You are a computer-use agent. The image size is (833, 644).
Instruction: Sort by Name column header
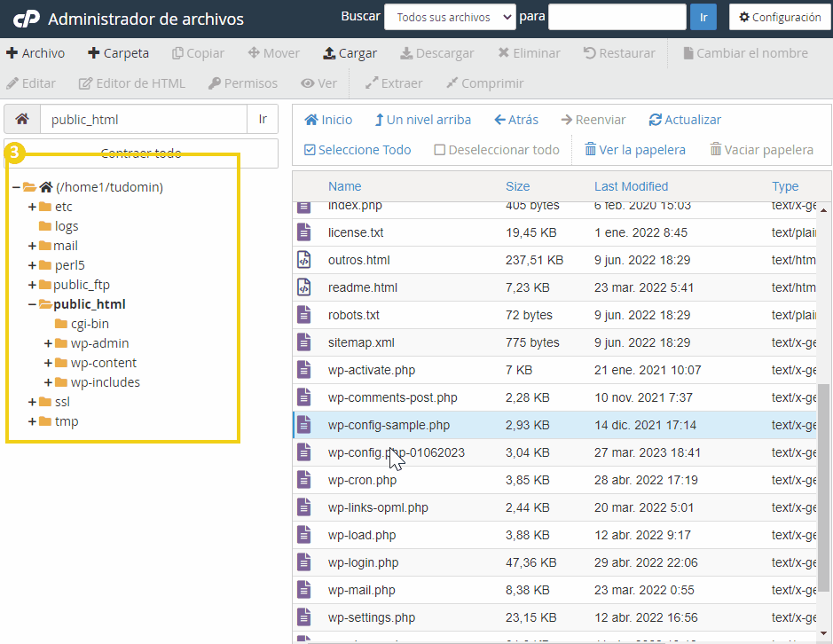pos(345,186)
